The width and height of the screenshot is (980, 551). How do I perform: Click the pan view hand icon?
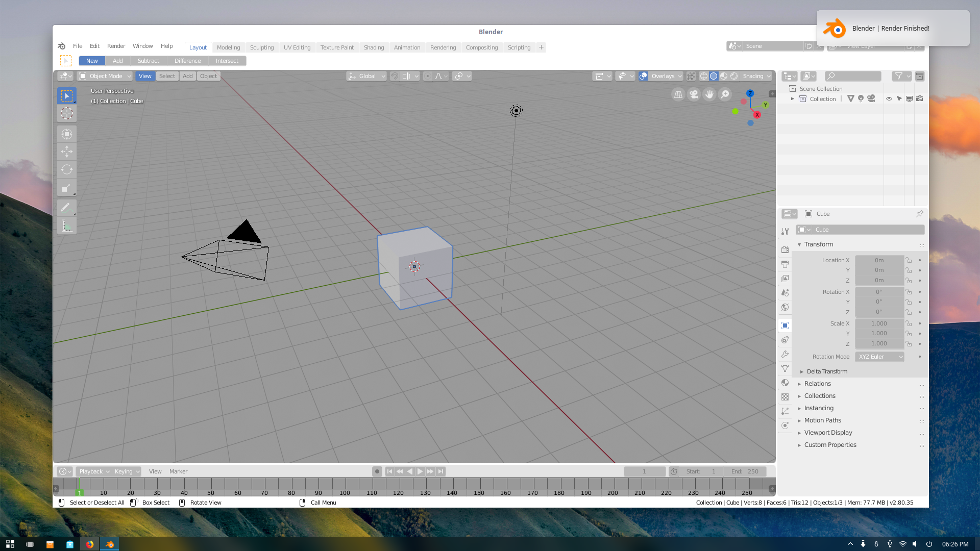[x=709, y=94]
